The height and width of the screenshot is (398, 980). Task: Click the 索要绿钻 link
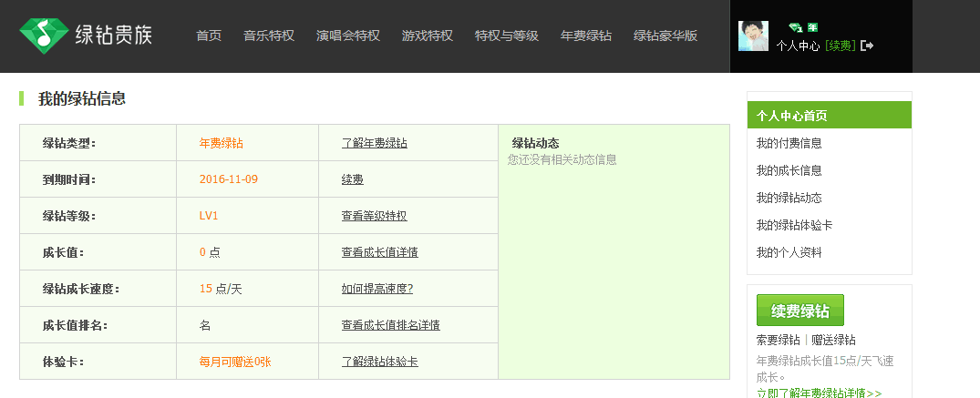[779, 341]
